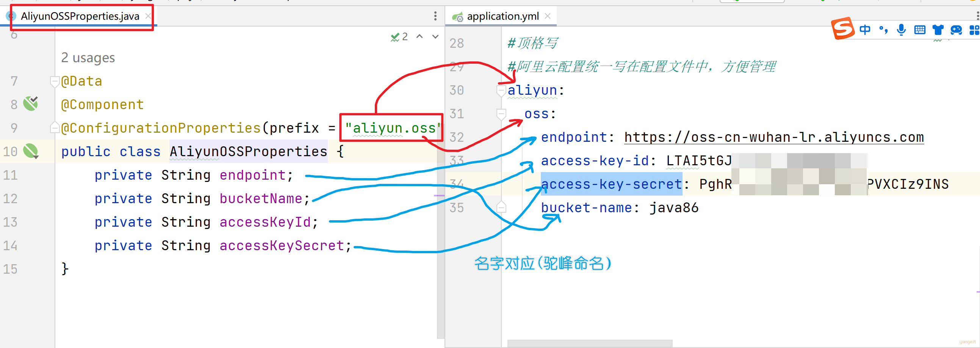Click the class file icon on the Java tab

11,16
